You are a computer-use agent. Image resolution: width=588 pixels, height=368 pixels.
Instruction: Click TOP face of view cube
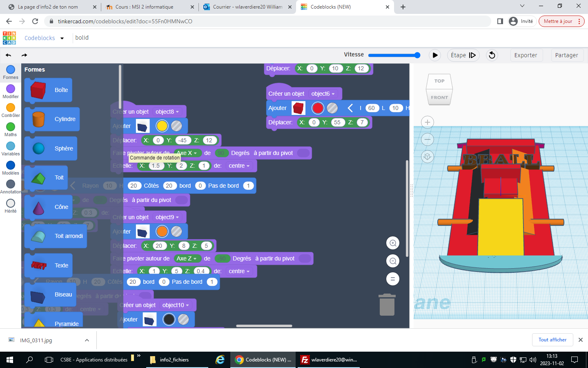pyautogui.click(x=439, y=81)
